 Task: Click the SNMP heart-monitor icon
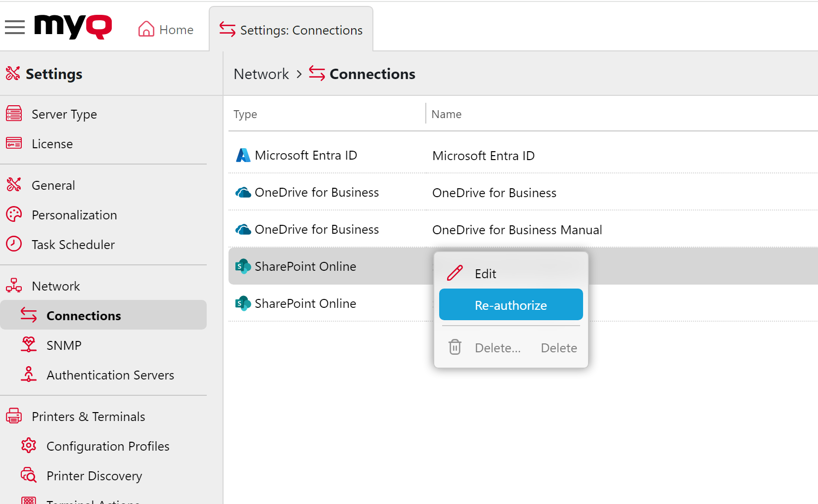click(x=29, y=344)
